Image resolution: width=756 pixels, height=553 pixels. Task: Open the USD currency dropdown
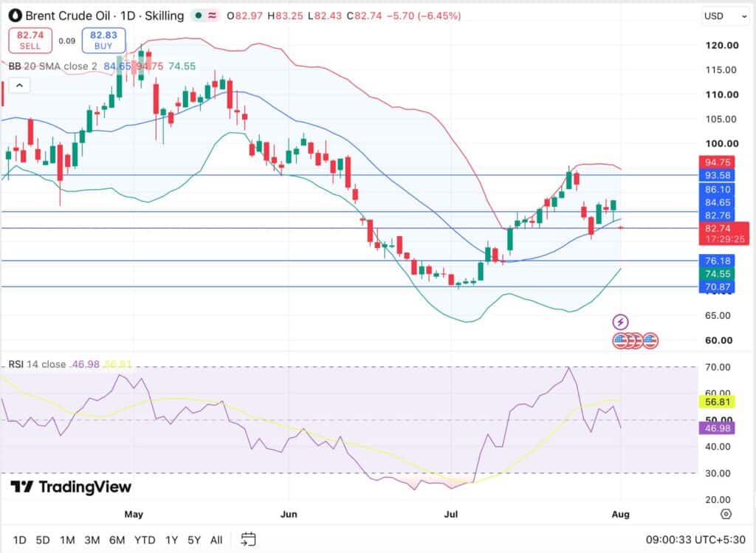(x=724, y=16)
